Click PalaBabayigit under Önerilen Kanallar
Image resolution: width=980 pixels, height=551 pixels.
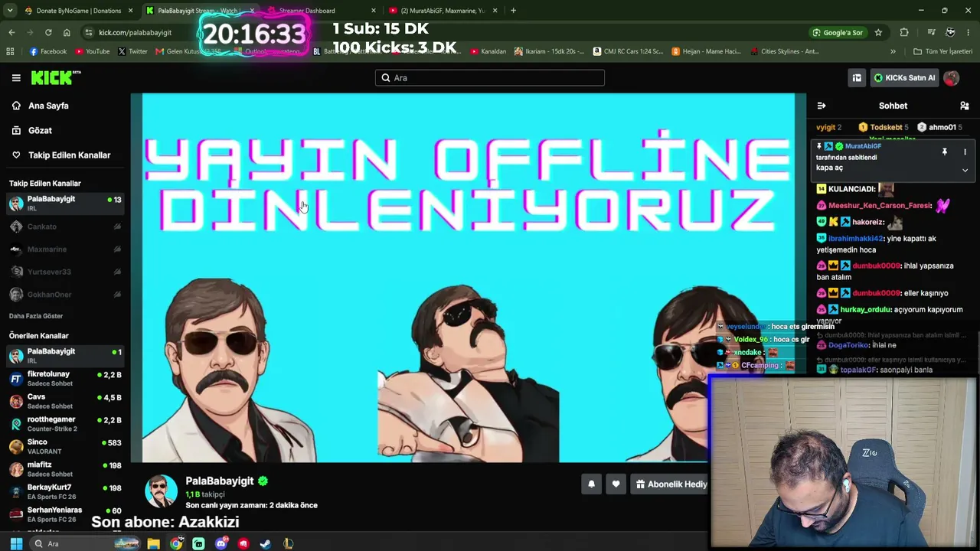(65, 355)
